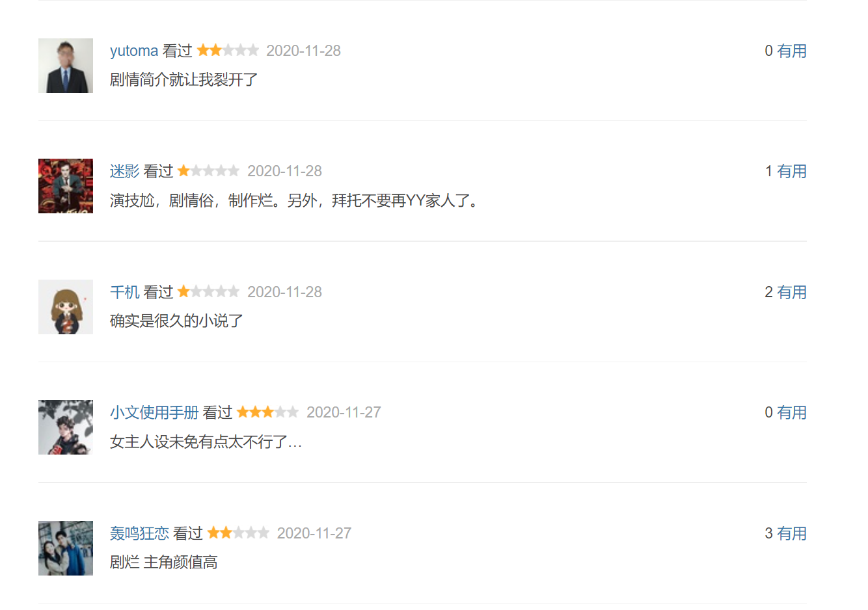Screen dimensions: 868x610
Task: Open yutoma's profile avatar
Action: coord(66,66)
